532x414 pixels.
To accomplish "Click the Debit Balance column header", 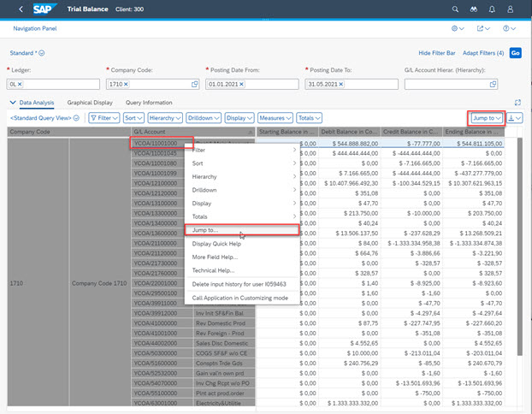I will click(x=350, y=132).
